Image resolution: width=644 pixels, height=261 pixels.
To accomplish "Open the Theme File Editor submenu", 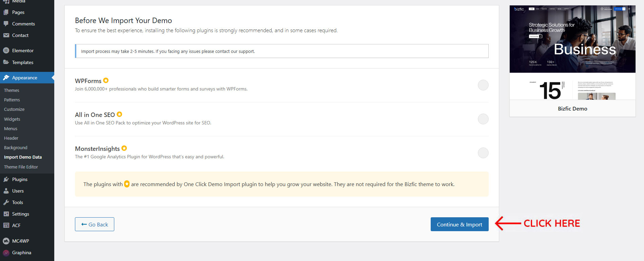I will (x=21, y=167).
